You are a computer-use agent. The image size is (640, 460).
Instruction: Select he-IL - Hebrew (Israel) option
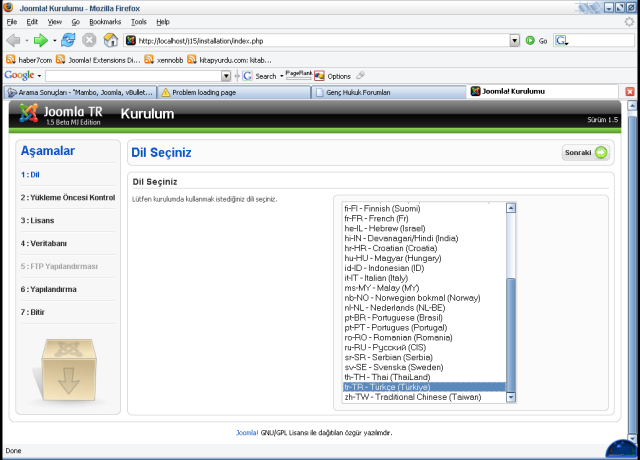click(424, 228)
